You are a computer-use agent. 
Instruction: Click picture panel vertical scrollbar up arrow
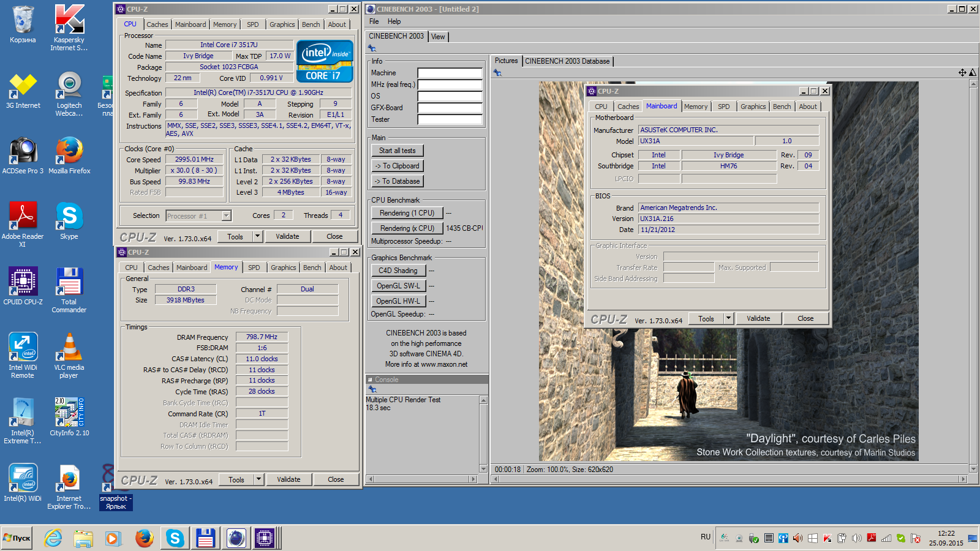973,84
